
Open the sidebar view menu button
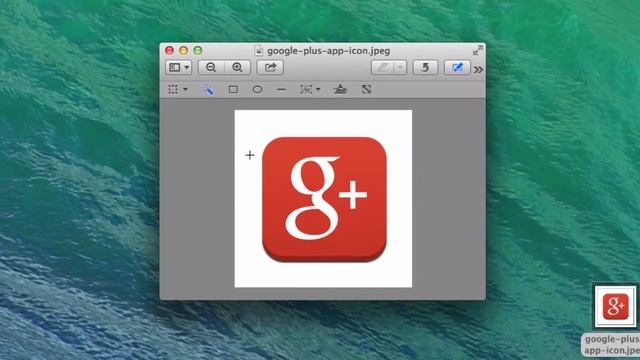click(179, 67)
